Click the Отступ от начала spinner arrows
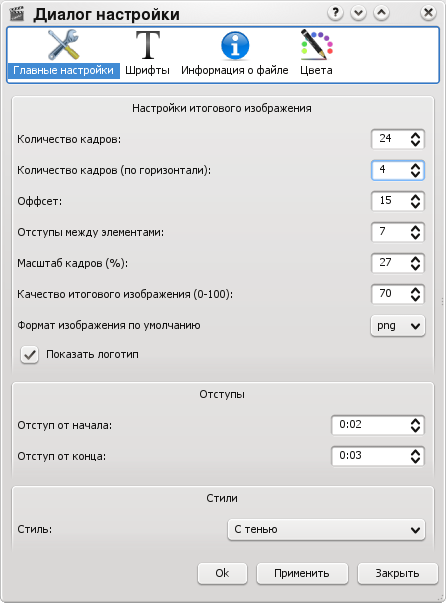This screenshot has height=603, width=446. 415,425
